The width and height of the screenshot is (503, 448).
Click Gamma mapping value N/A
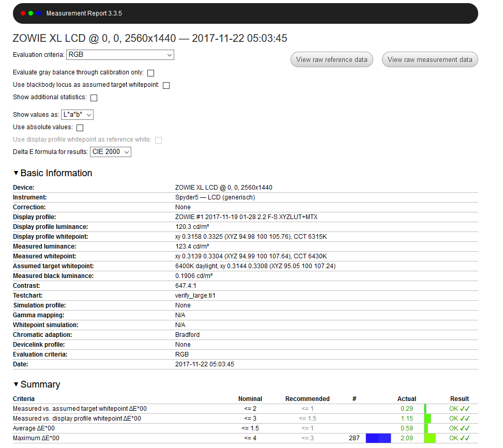180,315
